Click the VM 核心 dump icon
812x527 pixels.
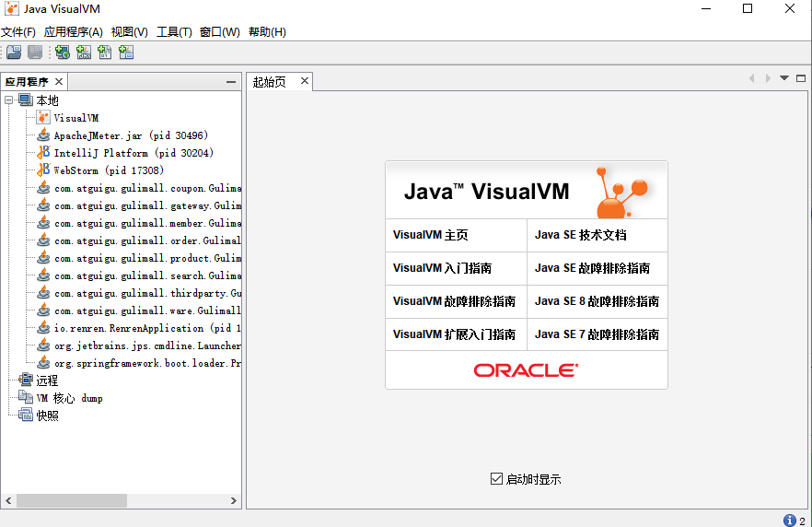(x=26, y=398)
